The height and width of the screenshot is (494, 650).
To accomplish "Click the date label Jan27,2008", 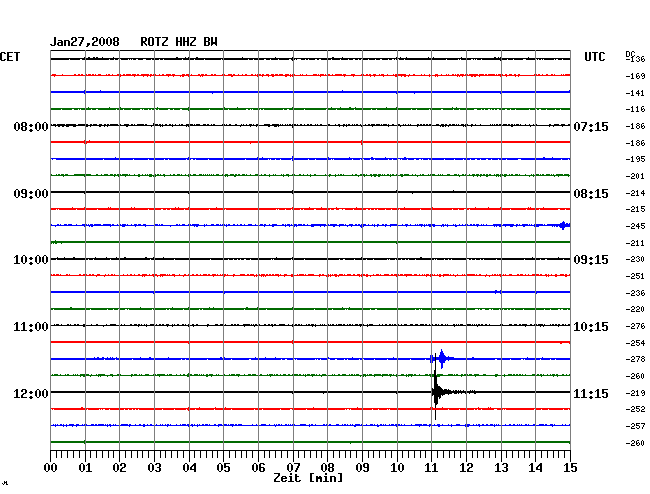I will pos(85,42).
